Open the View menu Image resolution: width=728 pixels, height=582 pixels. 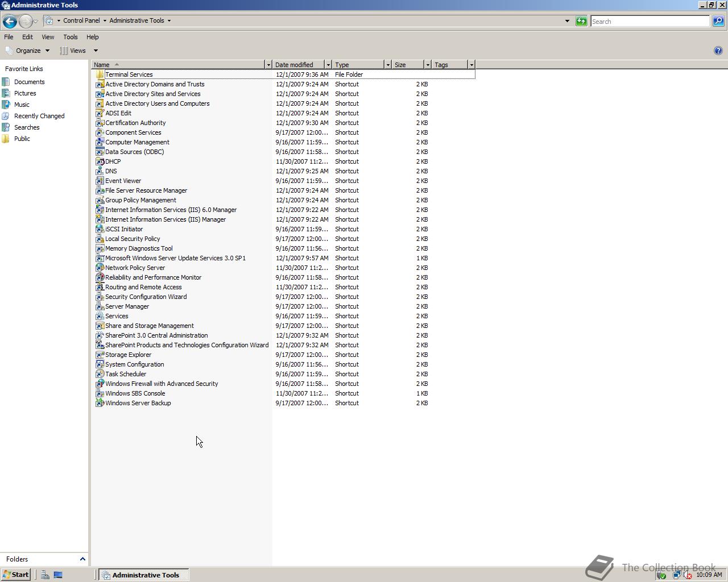pyautogui.click(x=48, y=37)
